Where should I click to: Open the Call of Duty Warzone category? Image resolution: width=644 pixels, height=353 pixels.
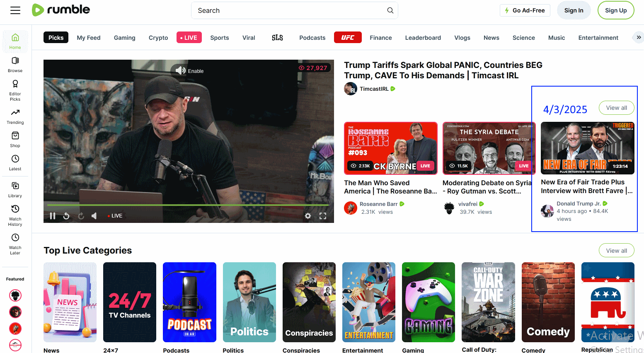click(x=489, y=302)
